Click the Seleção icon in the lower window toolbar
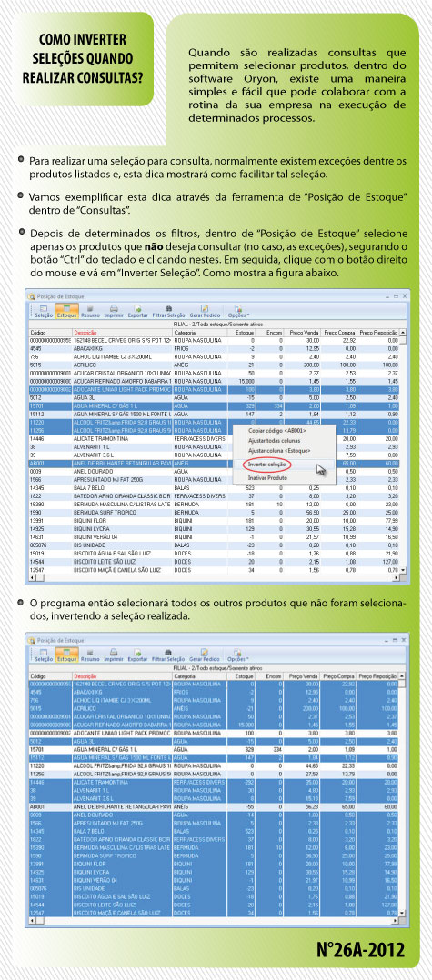This screenshot has height=980, width=432. point(43,655)
